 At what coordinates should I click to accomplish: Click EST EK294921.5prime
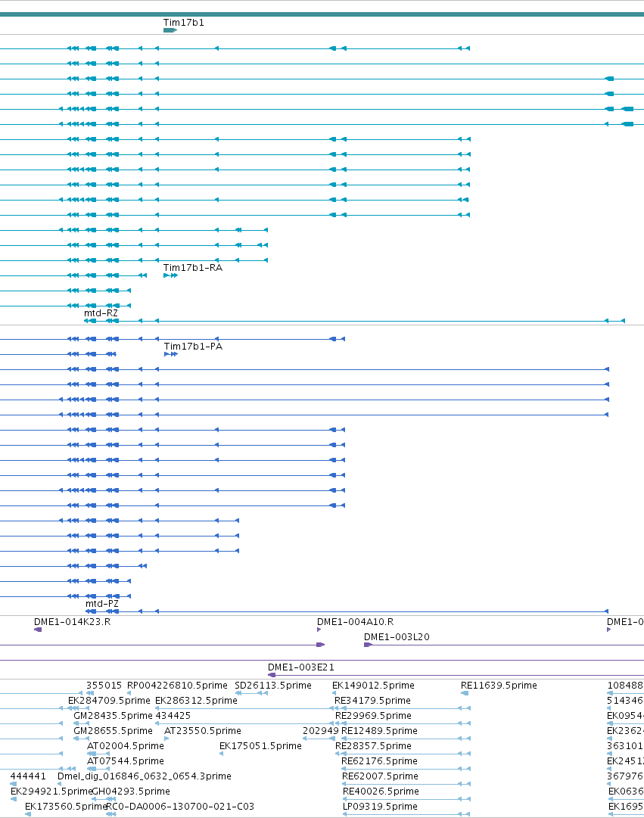click(x=51, y=792)
